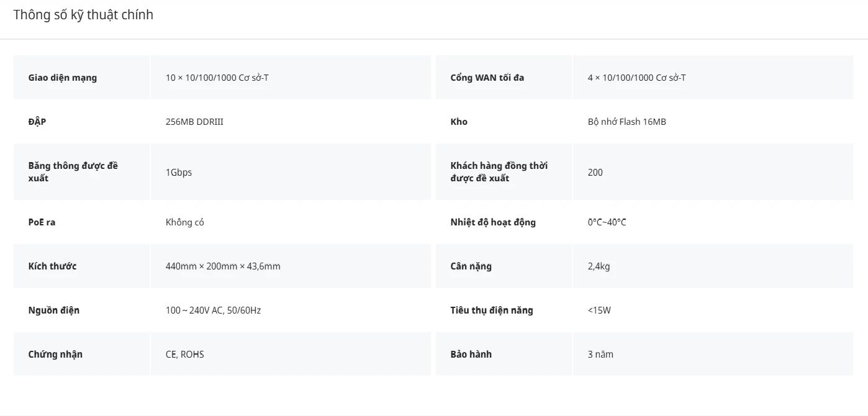Click the value '256MB DDRIII'
This screenshot has height=416, width=868.
tap(194, 122)
